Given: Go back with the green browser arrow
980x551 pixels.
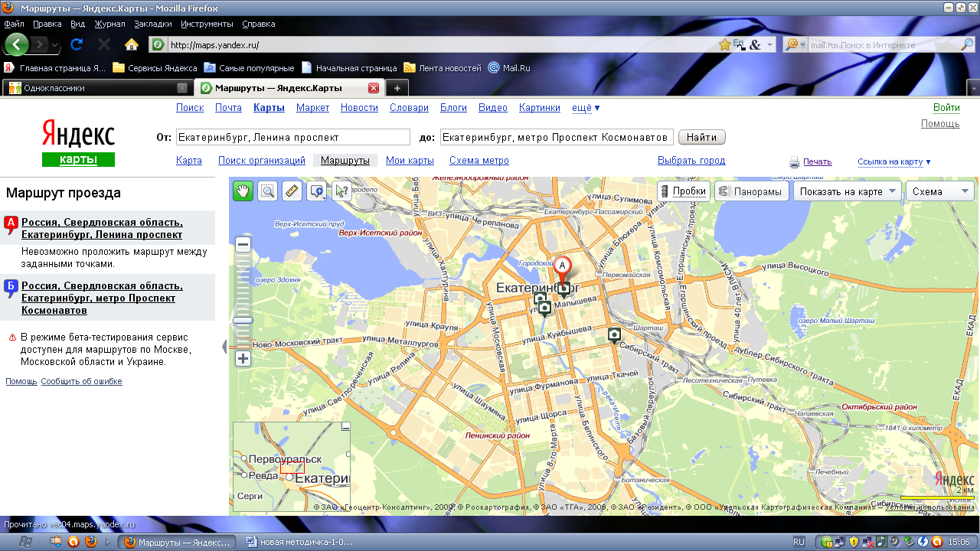Looking at the screenshot, I should point(17,44).
